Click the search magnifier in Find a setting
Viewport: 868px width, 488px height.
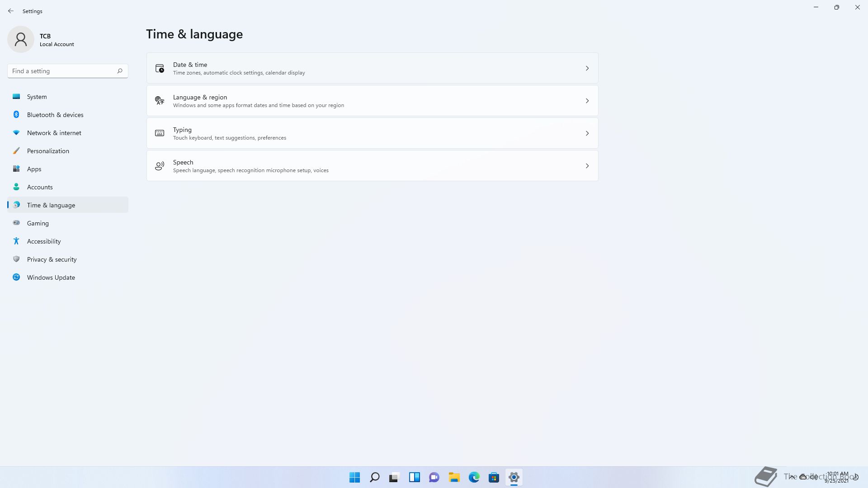[x=120, y=71]
